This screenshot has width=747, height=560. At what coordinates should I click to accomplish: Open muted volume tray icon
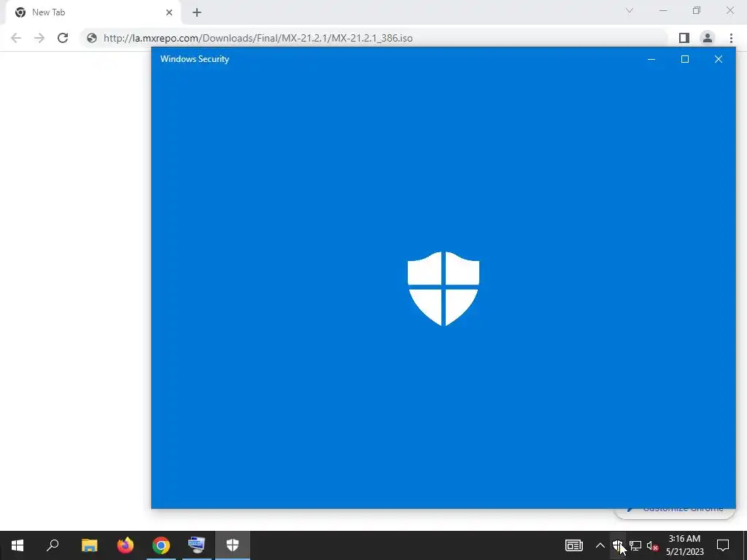653,545
